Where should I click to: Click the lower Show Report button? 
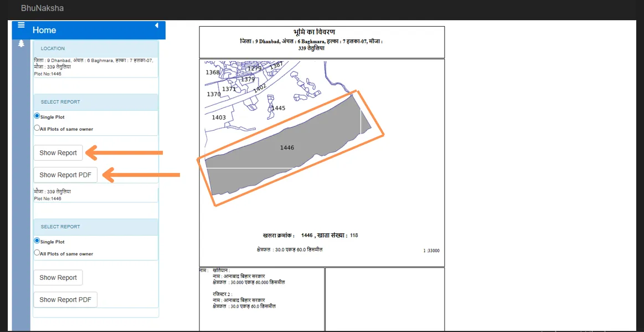tap(58, 278)
